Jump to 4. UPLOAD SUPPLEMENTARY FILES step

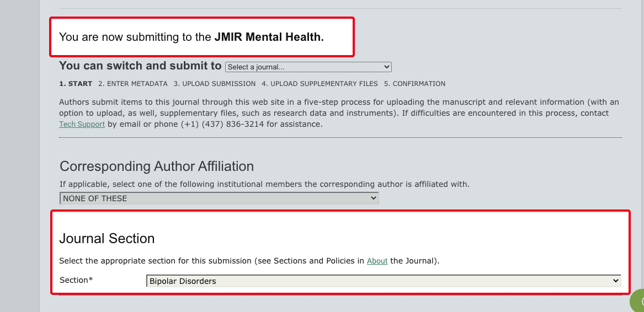[x=320, y=84]
